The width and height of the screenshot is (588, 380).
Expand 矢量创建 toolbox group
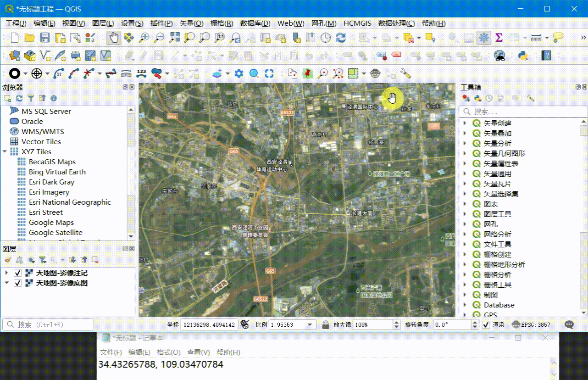coord(465,123)
